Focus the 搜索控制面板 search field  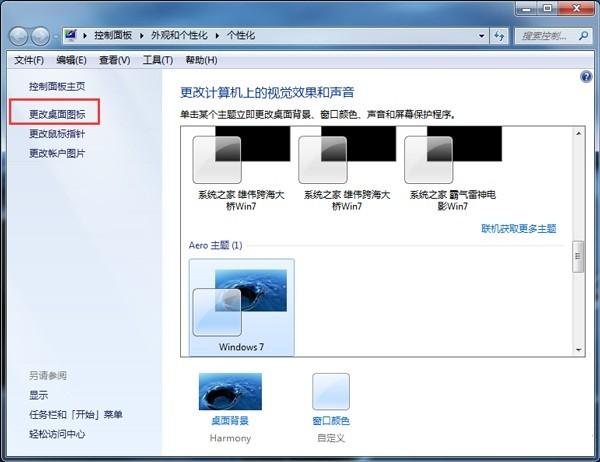[x=553, y=36]
